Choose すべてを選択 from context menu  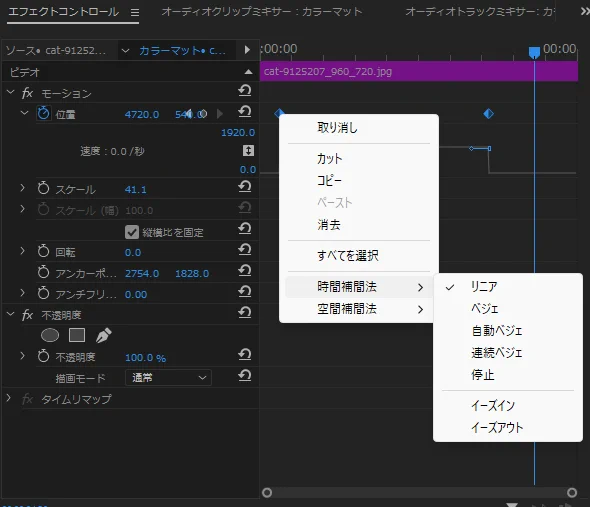359,256
